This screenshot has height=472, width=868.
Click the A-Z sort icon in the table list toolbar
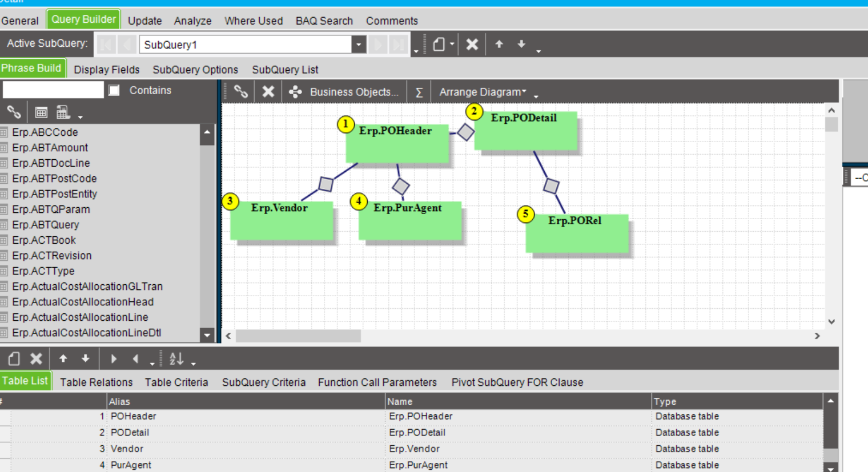tap(176, 358)
